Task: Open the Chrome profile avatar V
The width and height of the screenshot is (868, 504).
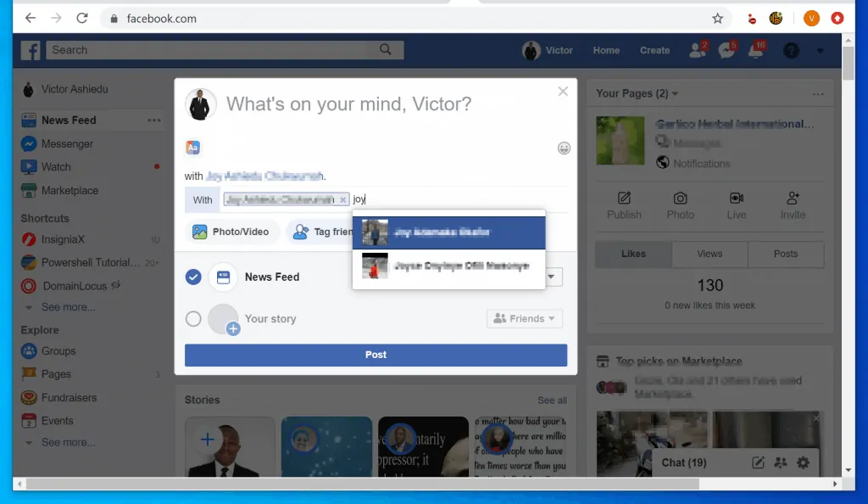Action: point(811,19)
